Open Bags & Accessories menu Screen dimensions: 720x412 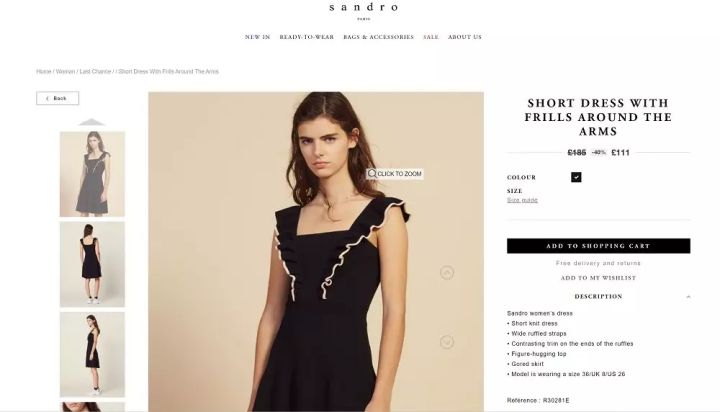tap(378, 37)
